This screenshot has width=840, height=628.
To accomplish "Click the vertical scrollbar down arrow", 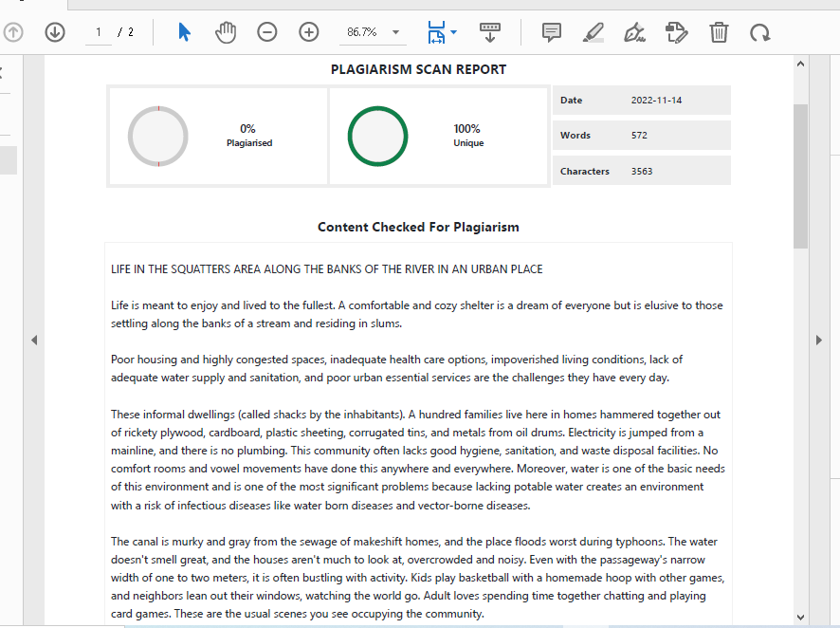I will (800, 618).
